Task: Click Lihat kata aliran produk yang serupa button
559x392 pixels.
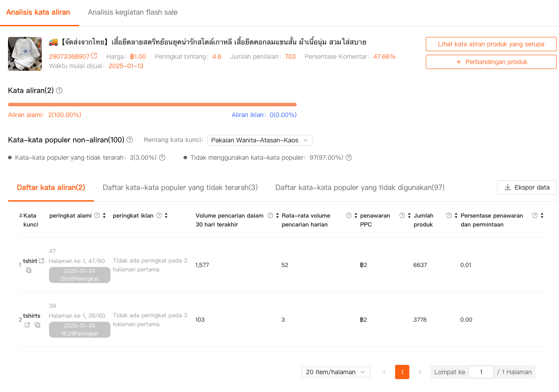Action: tap(491, 44)
